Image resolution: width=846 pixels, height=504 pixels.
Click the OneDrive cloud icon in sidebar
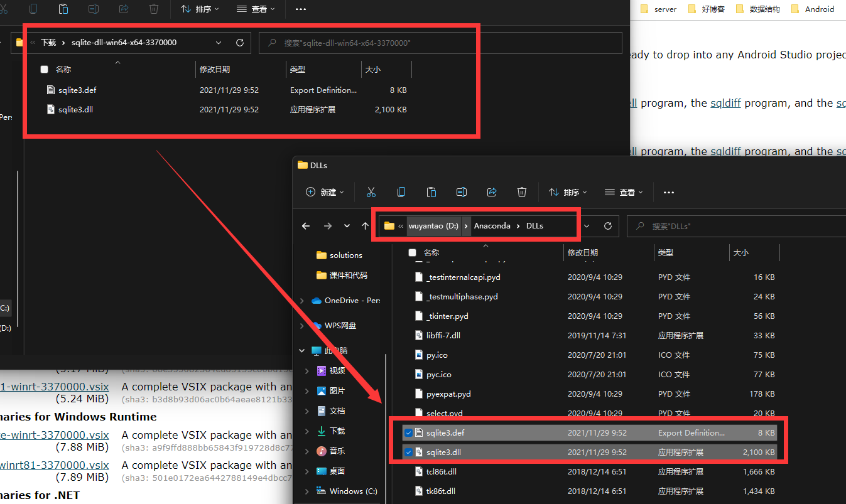pos(317,301)
